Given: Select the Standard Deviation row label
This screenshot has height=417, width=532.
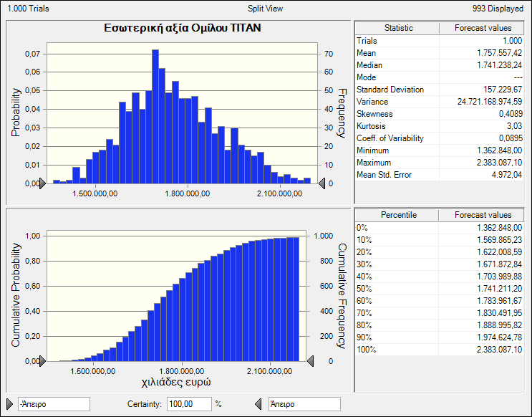Looking at the screenshot, I should [x=390, y=90].
